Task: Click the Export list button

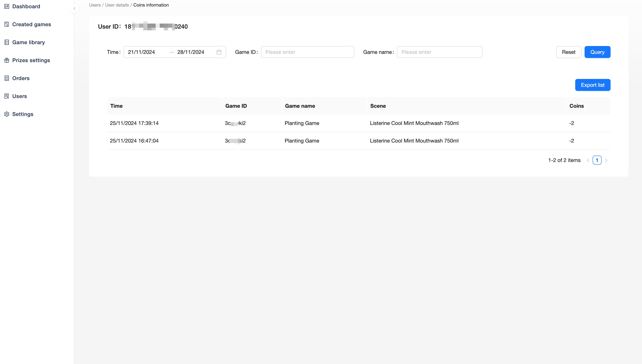Action: pyautogui.click(x=592, y=85)
